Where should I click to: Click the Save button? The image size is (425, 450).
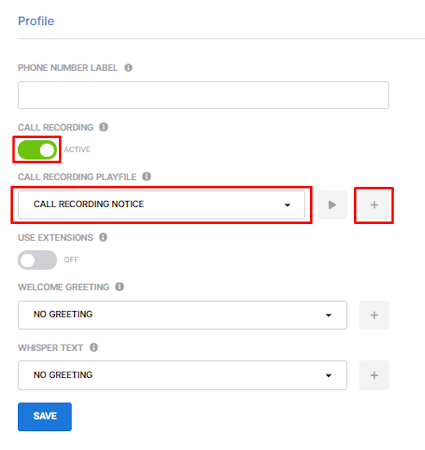[x=45, y=417]
